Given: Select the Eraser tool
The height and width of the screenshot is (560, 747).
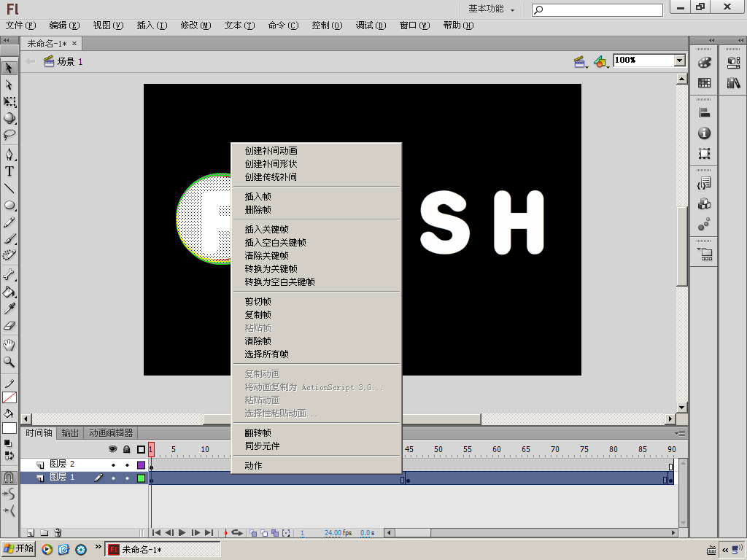Looking at the screenshot, I should coord(9,326).
